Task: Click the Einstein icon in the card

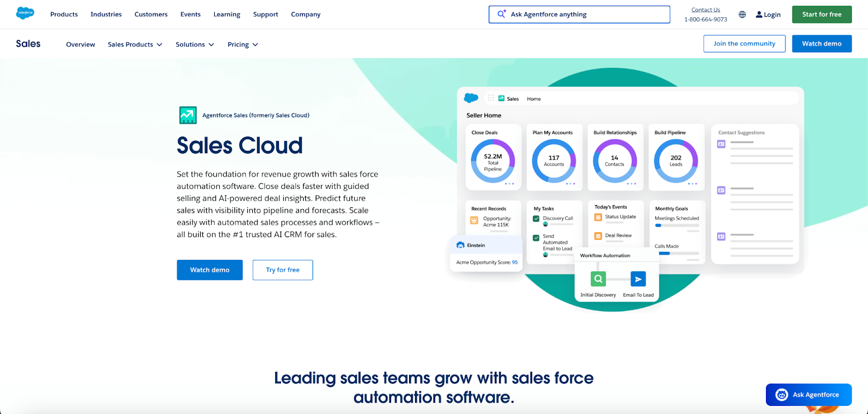Action: pos(461,245)
